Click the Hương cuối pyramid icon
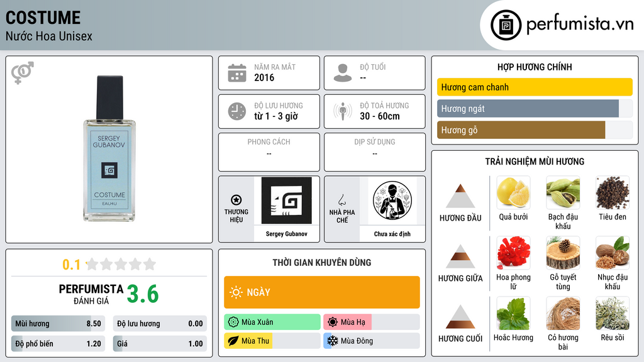This screenshot has width=644, height=362. (x=460, y=317)
